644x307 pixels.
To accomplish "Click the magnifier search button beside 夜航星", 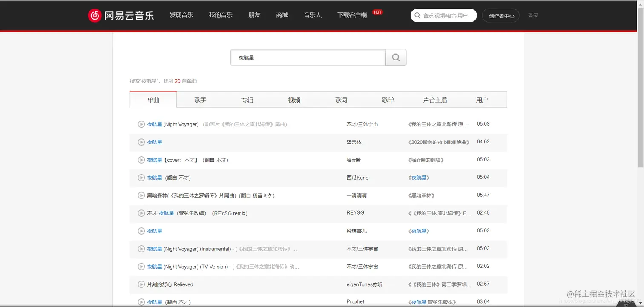I will click(x=396, y=57).
